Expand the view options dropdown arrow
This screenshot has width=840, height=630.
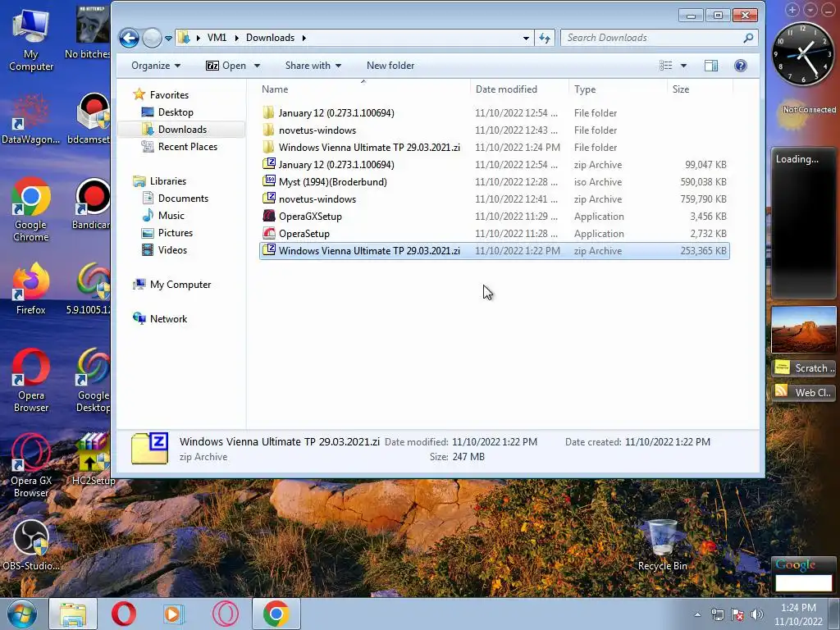tap(683, 66)
